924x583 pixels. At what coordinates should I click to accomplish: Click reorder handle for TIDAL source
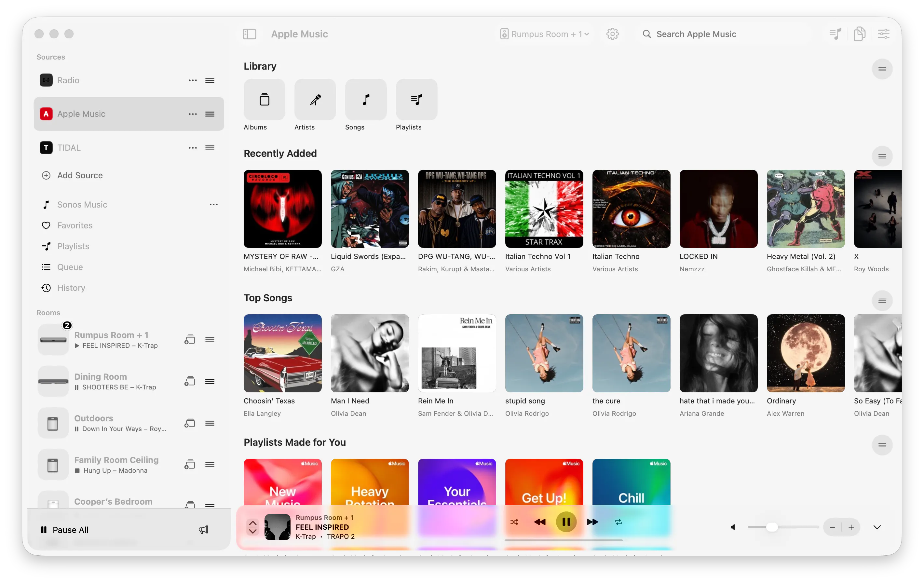click(x=210, y=148)
